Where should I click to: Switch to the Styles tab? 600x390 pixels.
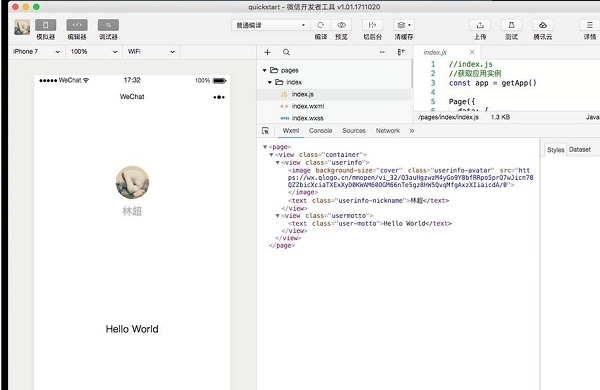pyautogui.click(x=556, y=150)
